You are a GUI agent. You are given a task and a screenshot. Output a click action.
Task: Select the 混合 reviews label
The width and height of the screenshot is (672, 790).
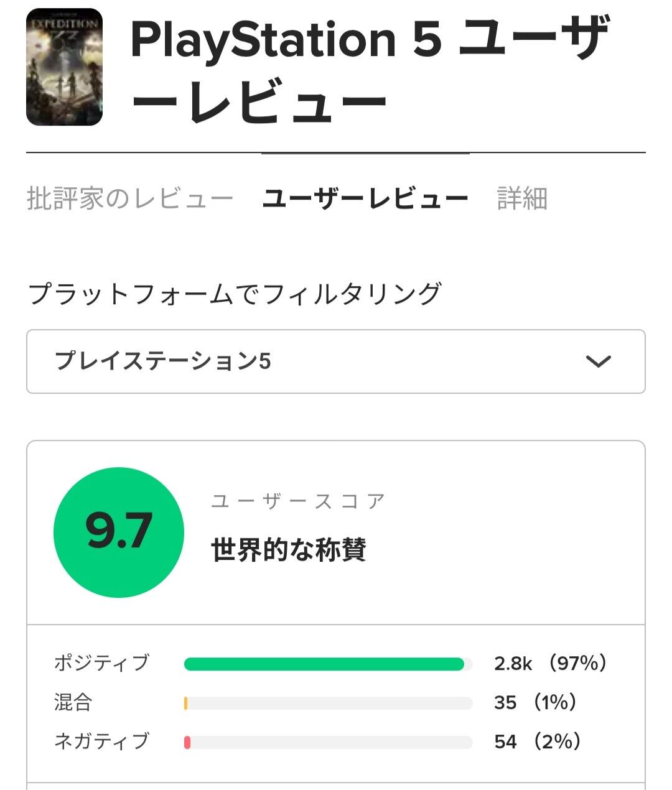(73, 702)
